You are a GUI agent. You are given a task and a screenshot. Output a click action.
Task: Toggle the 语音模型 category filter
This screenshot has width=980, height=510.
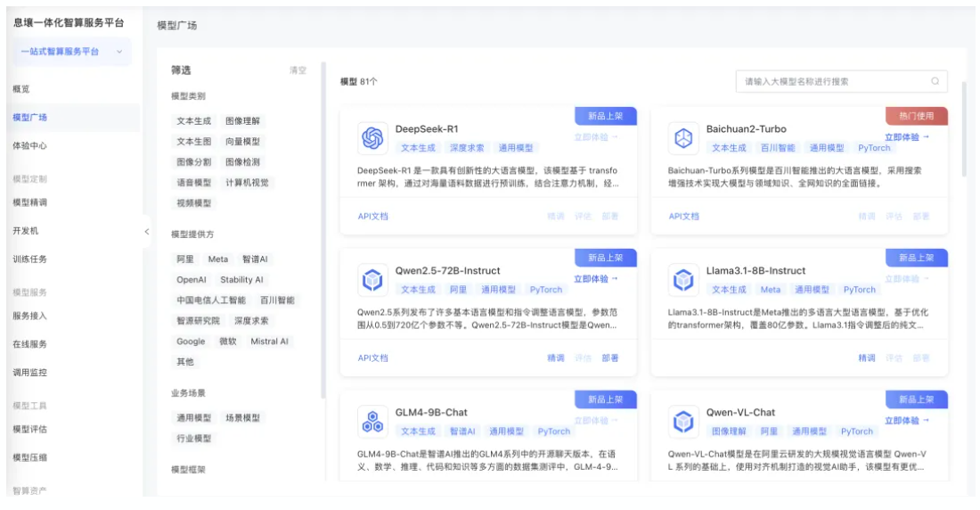(x=193, y=183)
